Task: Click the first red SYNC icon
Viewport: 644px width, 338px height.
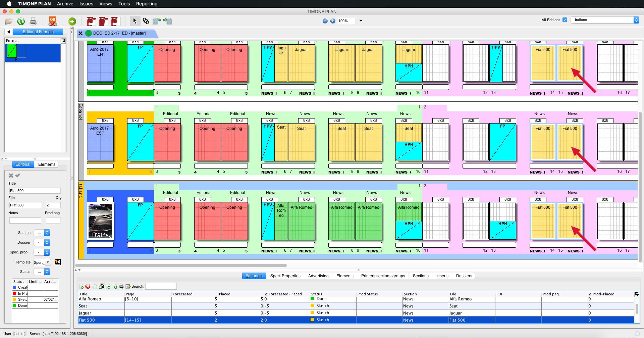Action: [x=91, y=21]
